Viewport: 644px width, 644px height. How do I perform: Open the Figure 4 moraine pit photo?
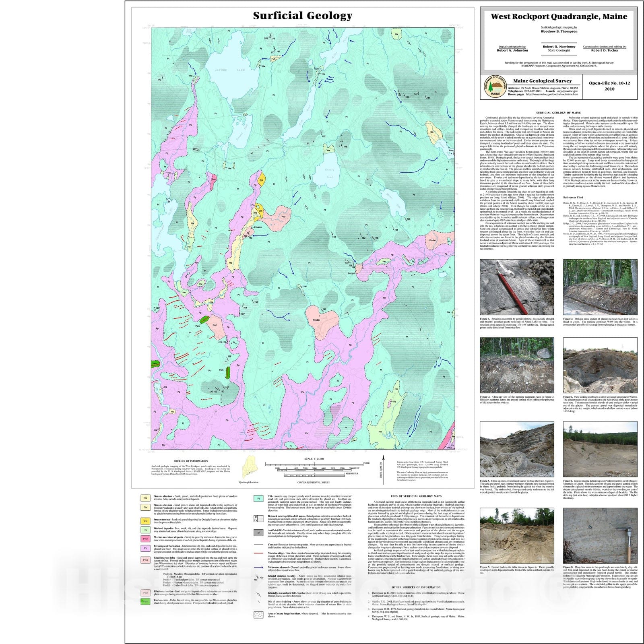point(600,365)
